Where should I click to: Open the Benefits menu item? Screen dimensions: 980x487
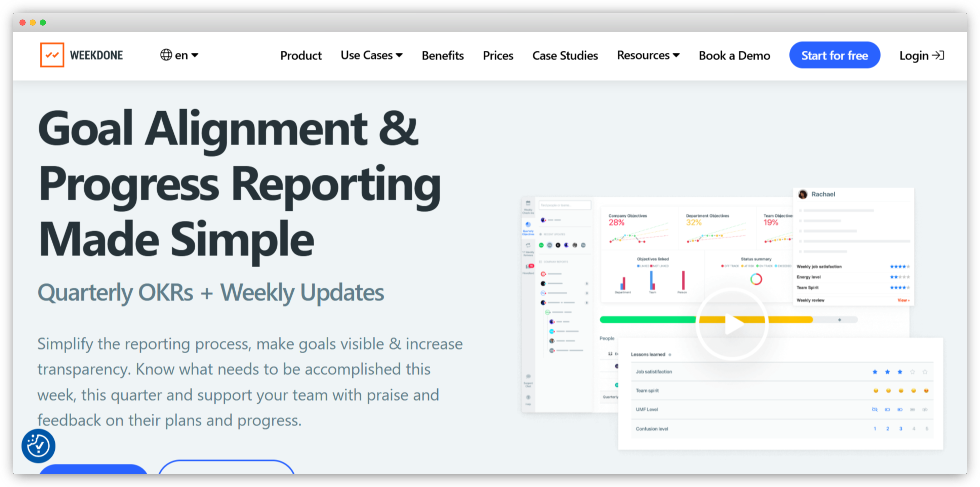tap(442, 55)
